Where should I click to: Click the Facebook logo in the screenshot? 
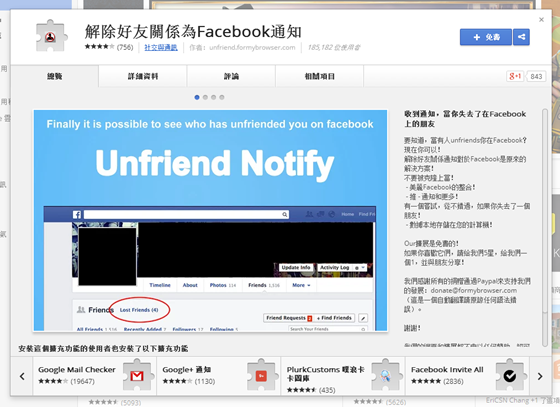(x=77, y=214)
